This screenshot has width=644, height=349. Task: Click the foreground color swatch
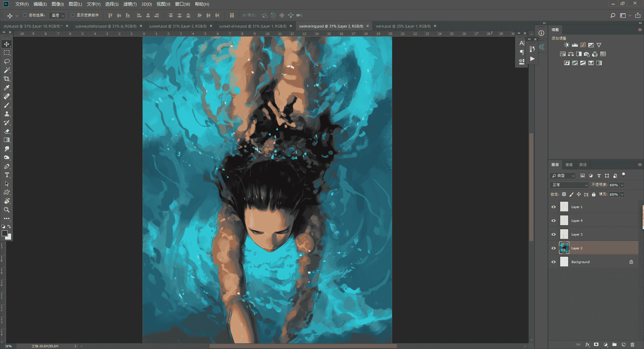(5, 233)
